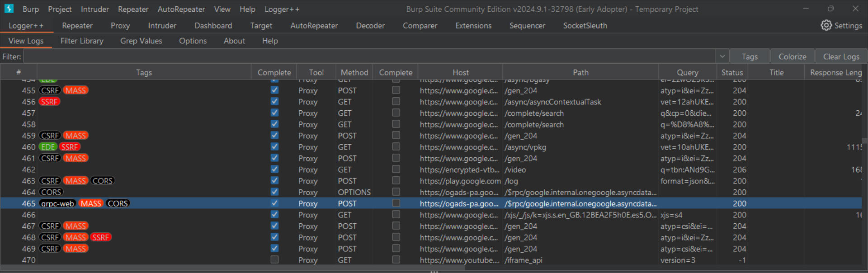Click the https://play.google.com host cell

(x=460, y=181)
